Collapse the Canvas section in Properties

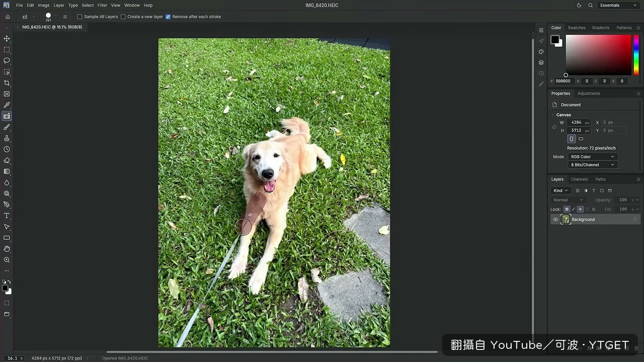coord(553,115)
